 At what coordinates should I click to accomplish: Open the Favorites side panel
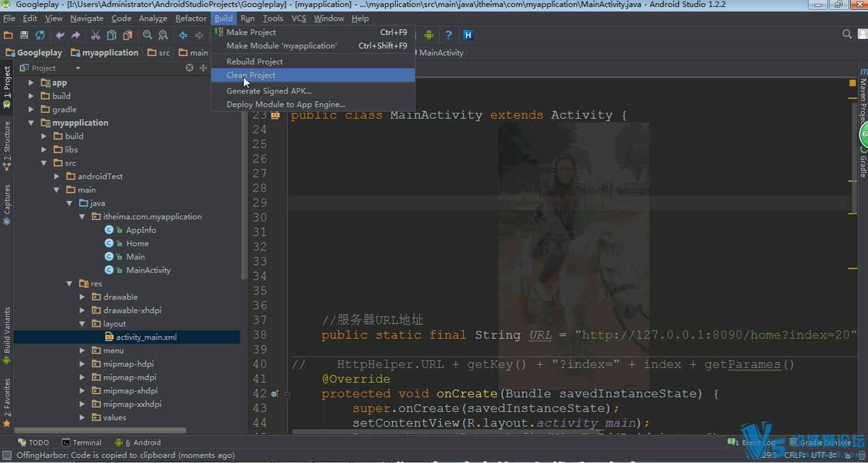tap(7, 402)
